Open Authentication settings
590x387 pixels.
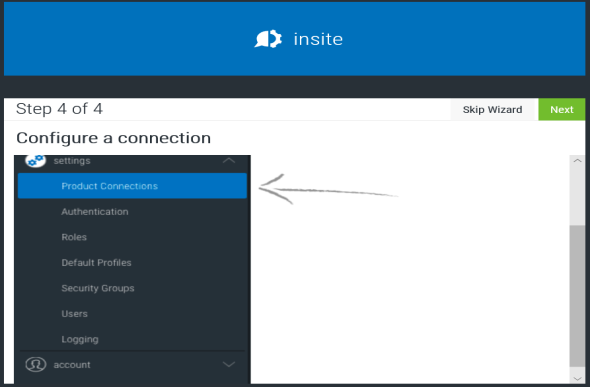tap(95, 212)
